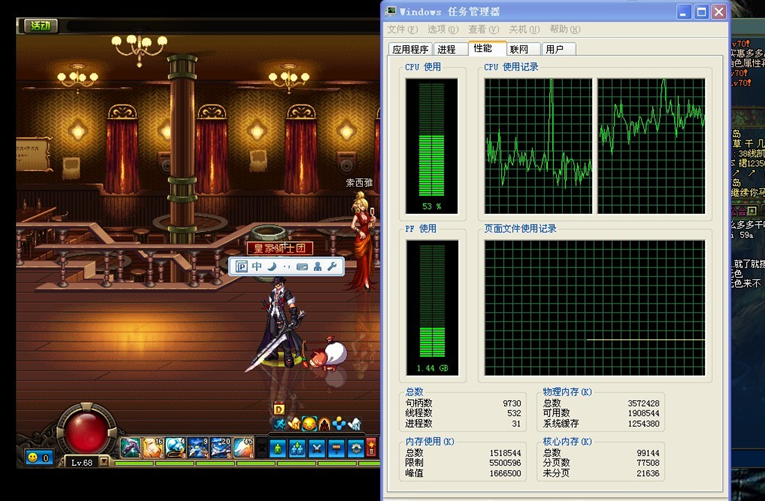Switch to the 进程 tab
This screenshot has width=765, height=501.
446,49
